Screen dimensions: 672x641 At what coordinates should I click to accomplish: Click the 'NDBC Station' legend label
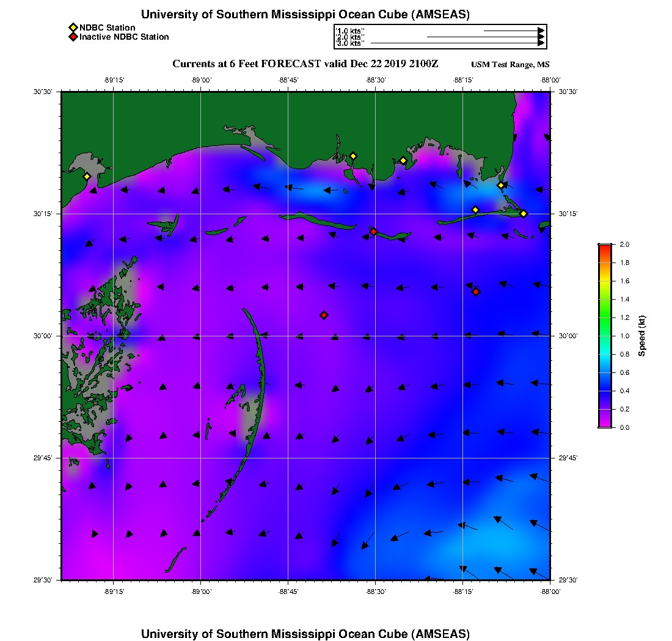tap(107, 28)
